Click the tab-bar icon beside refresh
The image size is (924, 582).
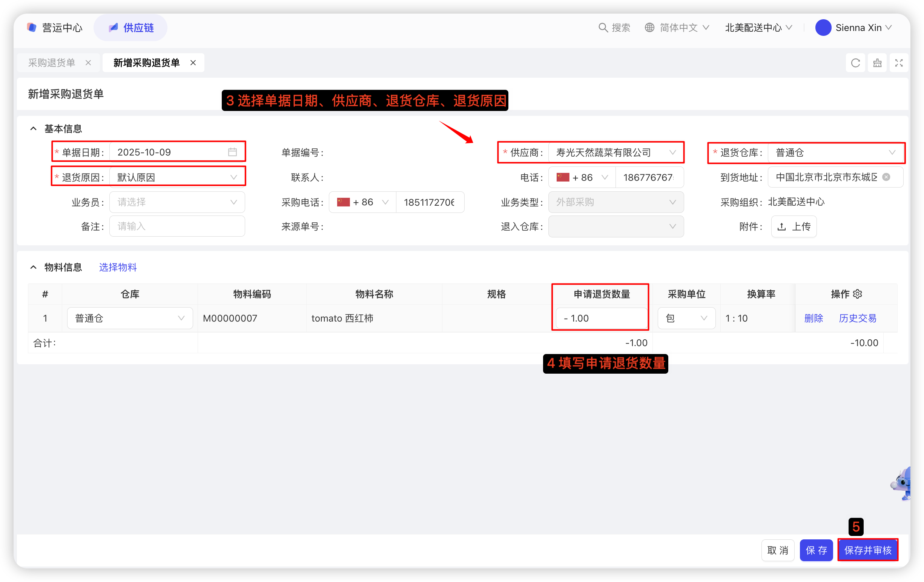877,63
